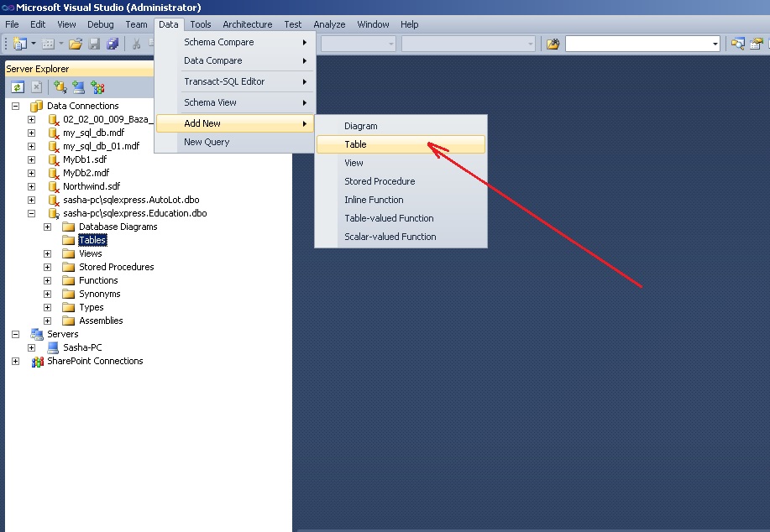The image size is (770, 532).
Task: Expand the MyDb1.sdf connection
Action: [x=31, y=159]
